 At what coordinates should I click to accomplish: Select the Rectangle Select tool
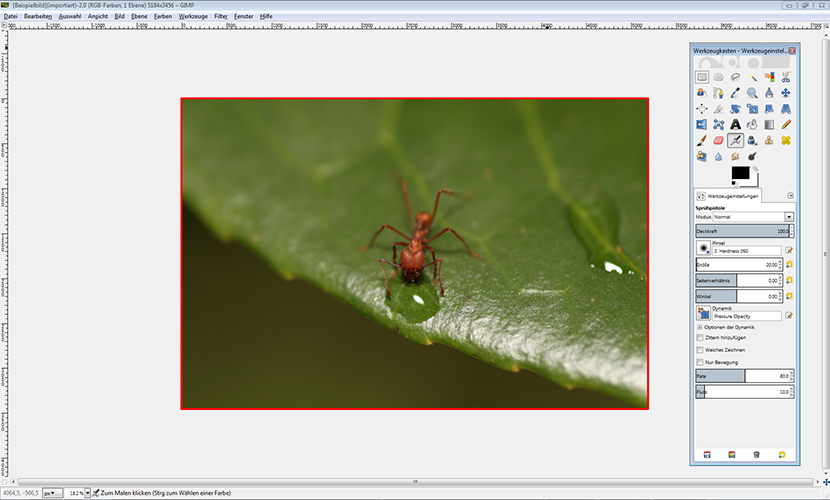pos(702,76)
